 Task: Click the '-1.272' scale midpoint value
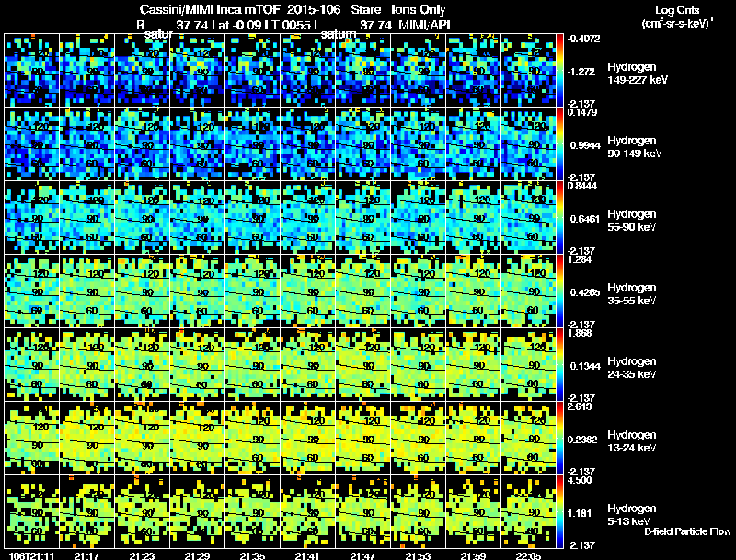point(581,72)
